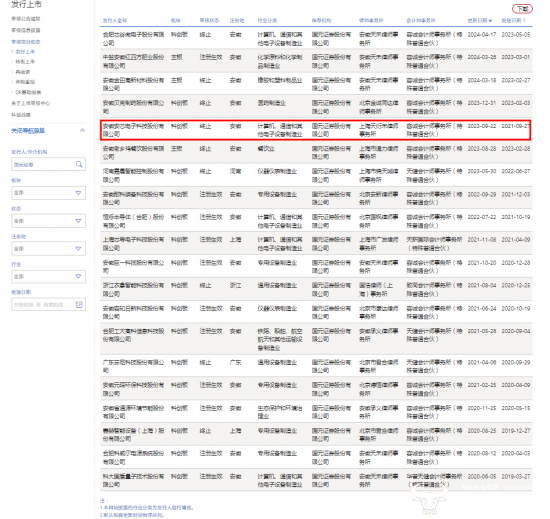The image size is (550, 519).
Task: Open the 状态 dropdown
Action: click(x=48, y=221)
